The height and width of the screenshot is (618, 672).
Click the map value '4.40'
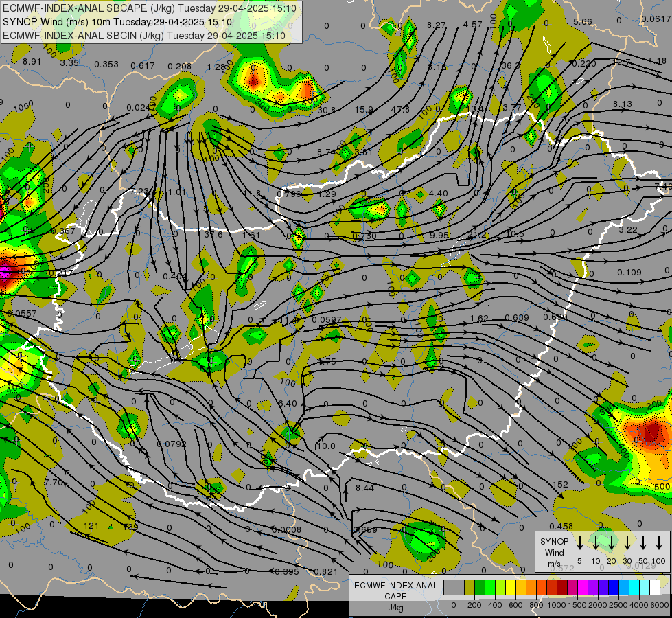(439, 194)
